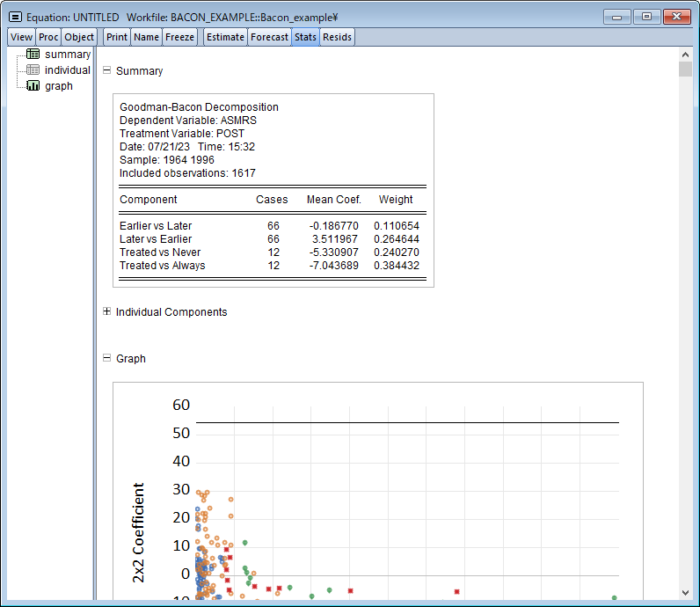Click the scrollbar down arrow
The width and height of the screenshot is (700, 607).
click(685, 593)
